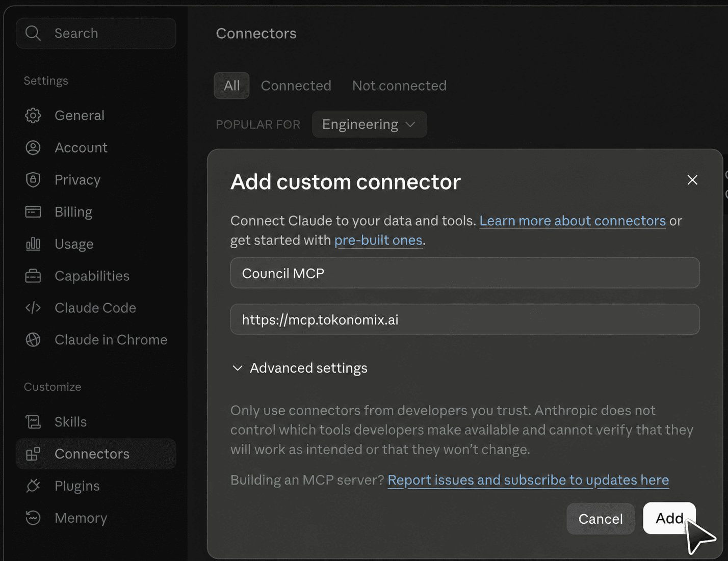Switch to the Connected tab
Viewport: 728px width, 561px height.
pyautogui.click(x=296, y=86)
